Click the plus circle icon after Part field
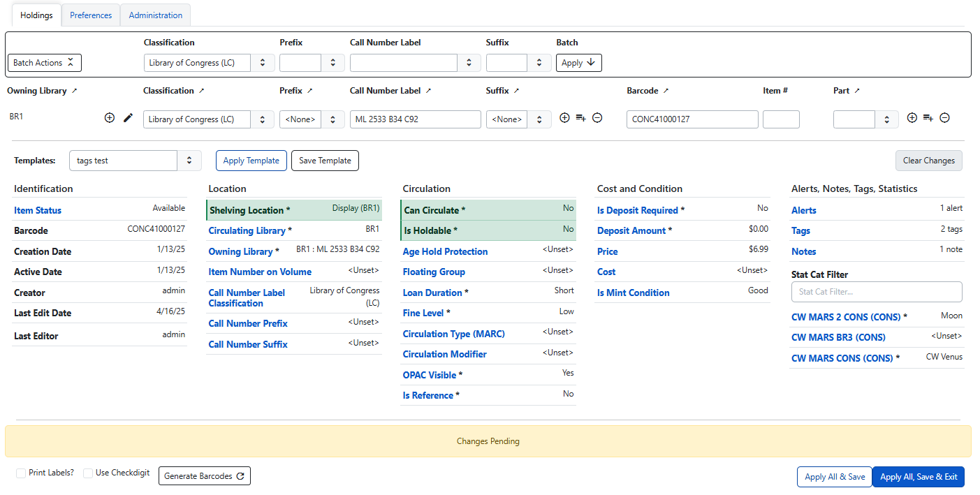 [x=912, y=118]
